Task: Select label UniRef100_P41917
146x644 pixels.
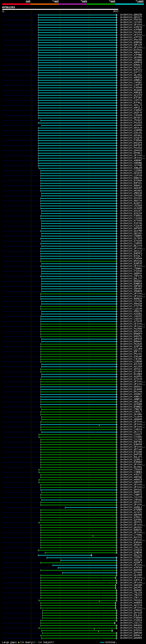Action: [x=131, y=67]
